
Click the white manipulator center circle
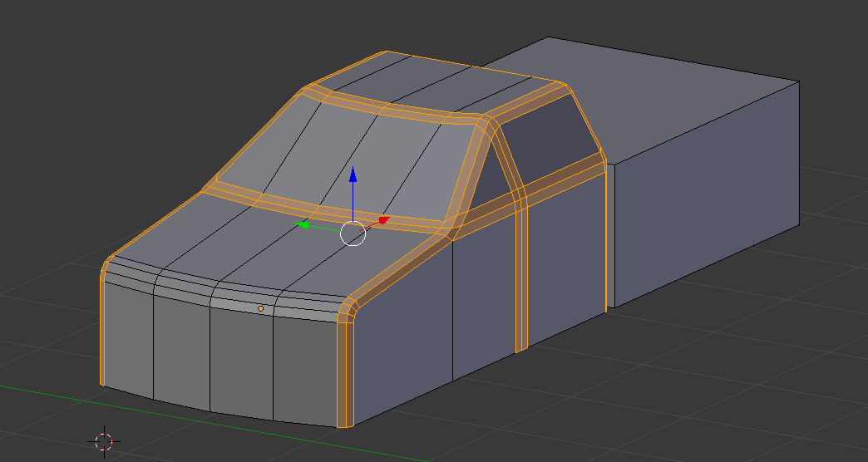point(353,233)
